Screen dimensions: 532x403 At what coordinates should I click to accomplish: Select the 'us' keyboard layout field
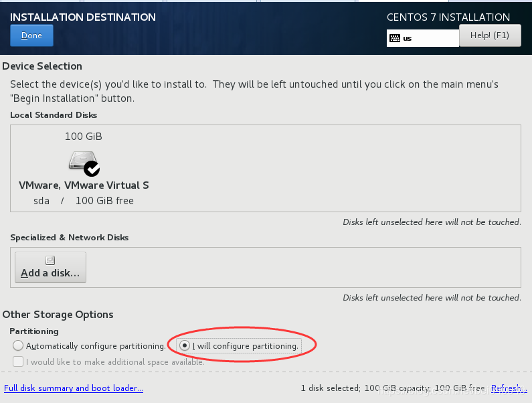(x=423, y=38)
